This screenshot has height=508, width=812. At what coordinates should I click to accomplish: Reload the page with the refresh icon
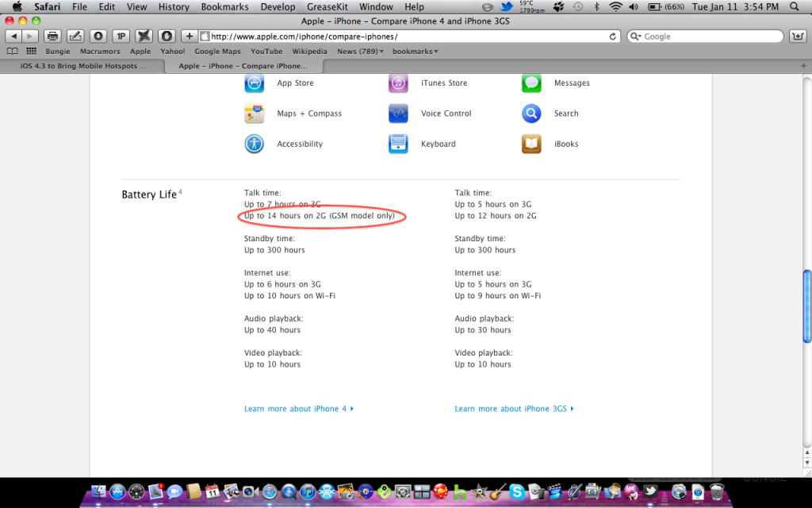[x=613, y=37]
